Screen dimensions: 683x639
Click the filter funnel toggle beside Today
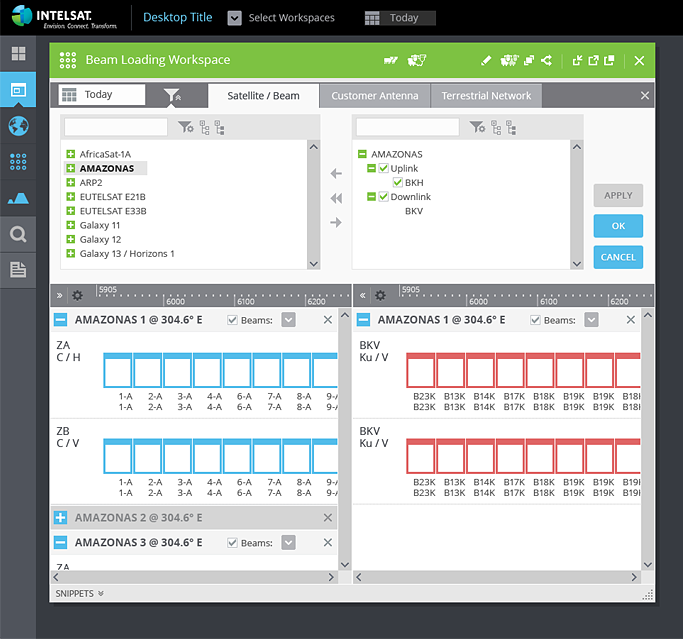(x=172, y=95)
